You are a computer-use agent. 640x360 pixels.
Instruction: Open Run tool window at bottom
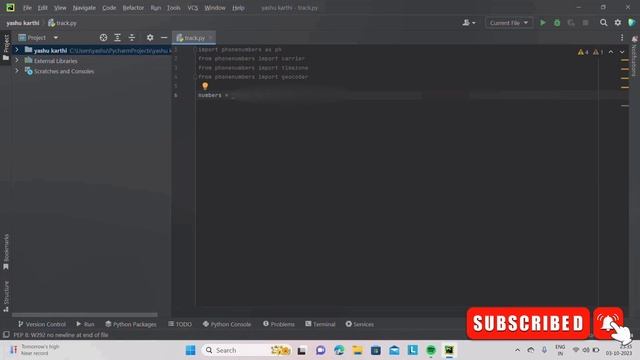click(x=85, y=324)
